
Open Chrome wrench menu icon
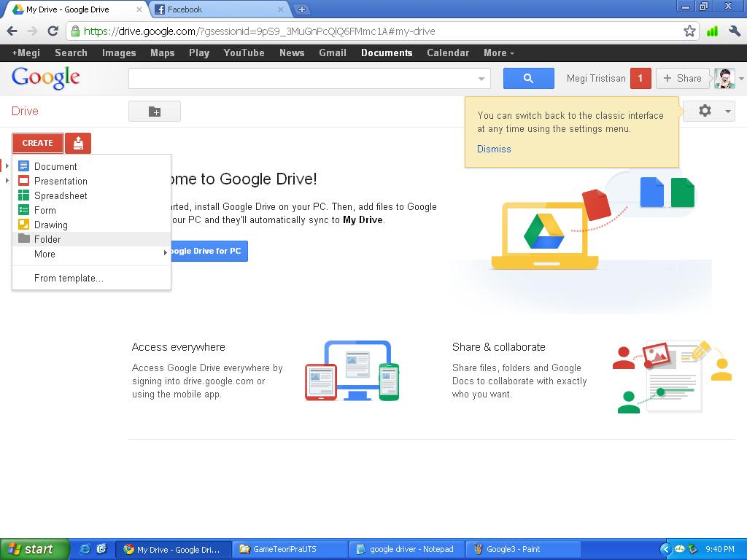[x=734, y=31]
